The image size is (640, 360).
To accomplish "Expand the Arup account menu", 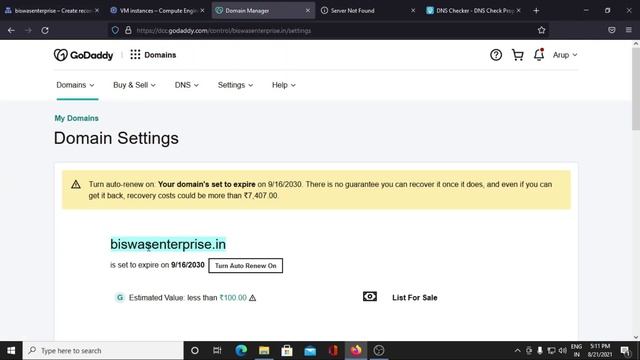I will coord(565,55).
